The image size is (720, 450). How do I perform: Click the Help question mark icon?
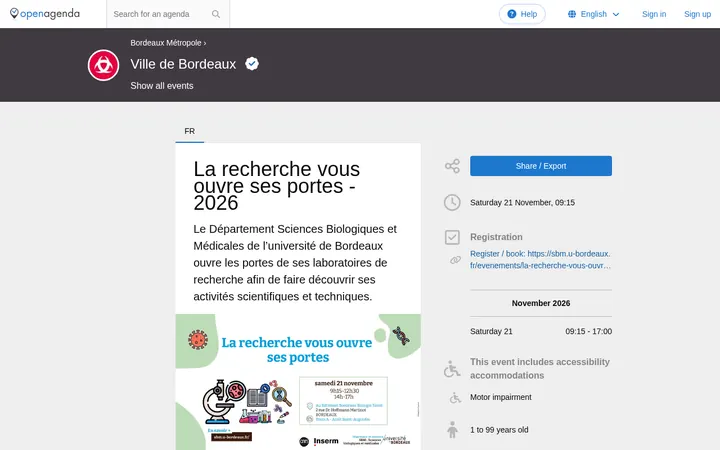[512, 14]
